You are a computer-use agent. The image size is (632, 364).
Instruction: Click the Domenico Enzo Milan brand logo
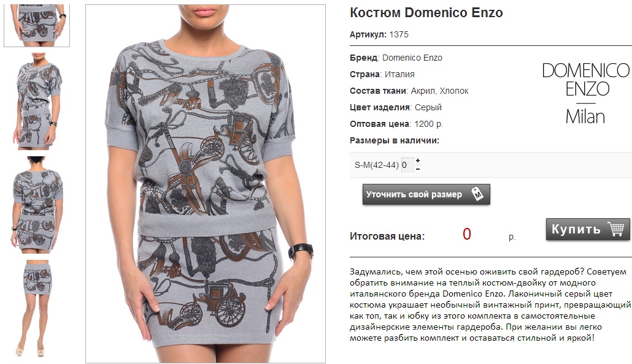585,93
